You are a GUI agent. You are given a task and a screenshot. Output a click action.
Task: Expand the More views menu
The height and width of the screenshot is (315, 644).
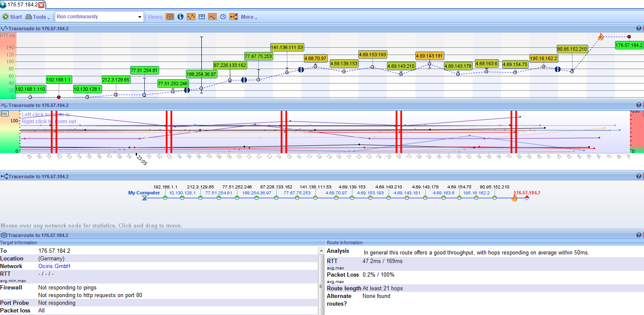click(249, 17)
